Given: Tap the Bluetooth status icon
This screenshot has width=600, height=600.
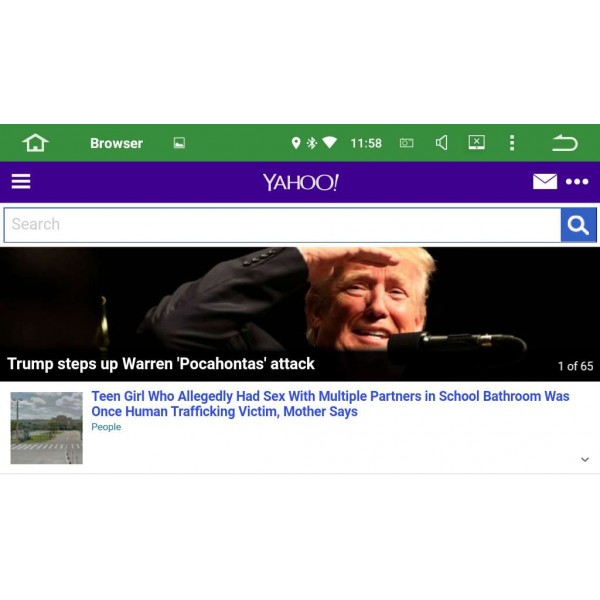Looking at the screenshot, I should [312, 143].
